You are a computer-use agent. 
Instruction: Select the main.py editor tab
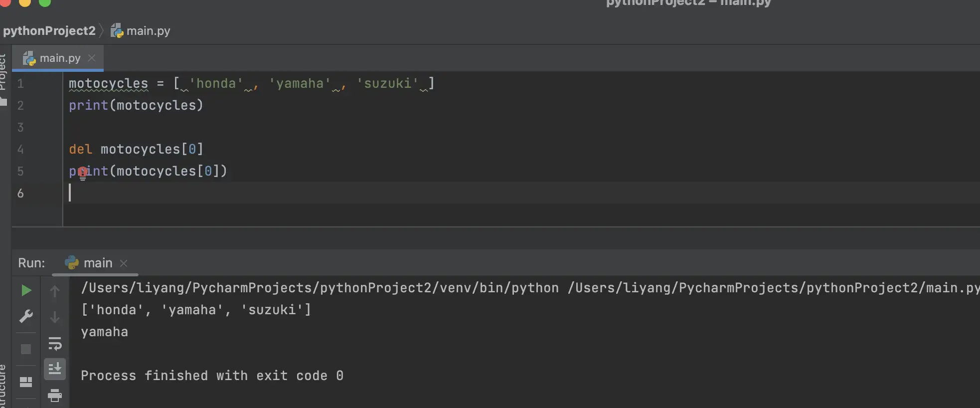click(59, 58)
